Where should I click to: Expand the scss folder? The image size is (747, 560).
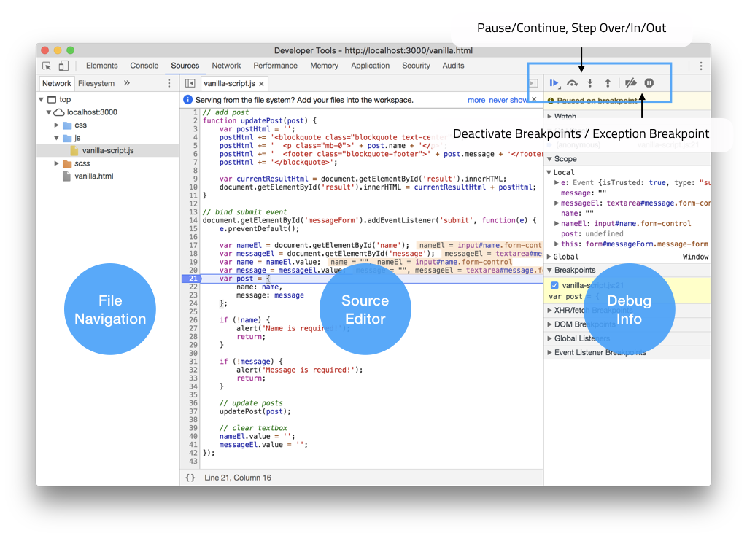pyautogui.click(x=56, y=163)
